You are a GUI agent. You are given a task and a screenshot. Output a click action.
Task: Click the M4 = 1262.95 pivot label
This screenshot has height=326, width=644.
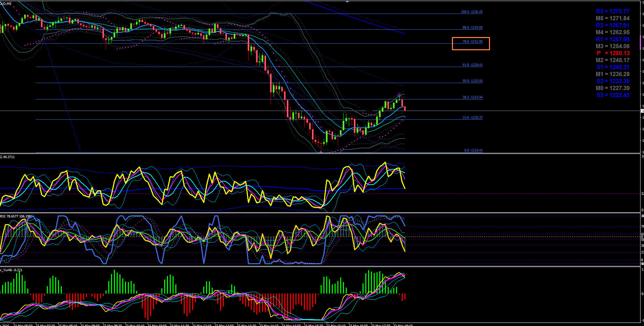(x=613, y=32)
